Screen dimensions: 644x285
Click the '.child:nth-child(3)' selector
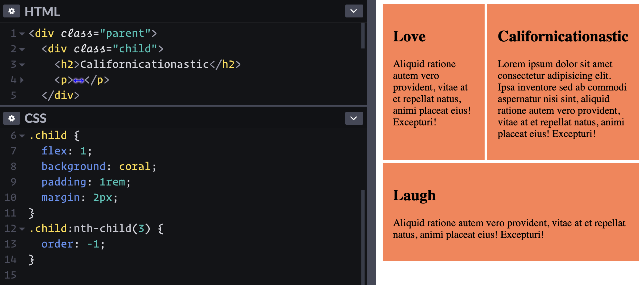[x=90, y=228]
